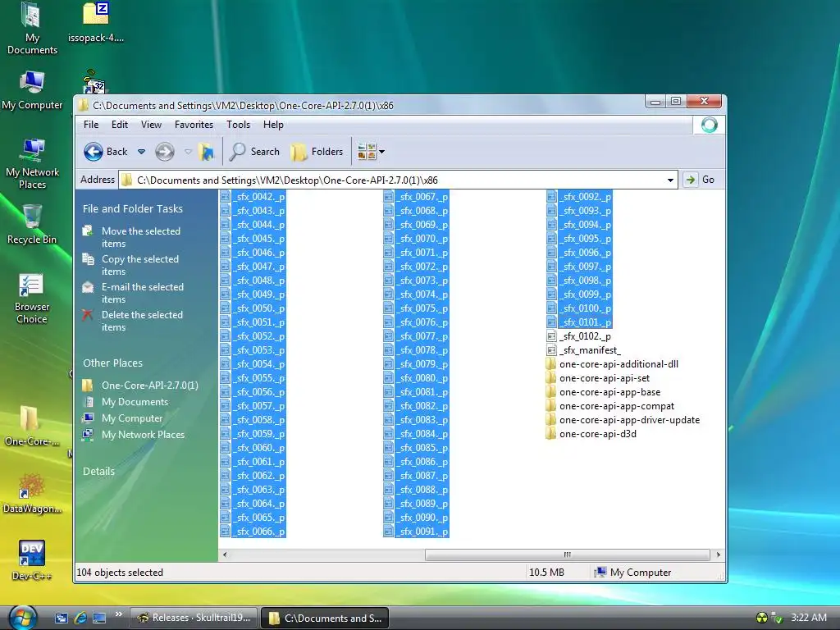
Task: Switch to the Releases Skulltrail19 taskbar window
Action: [194, 618]
